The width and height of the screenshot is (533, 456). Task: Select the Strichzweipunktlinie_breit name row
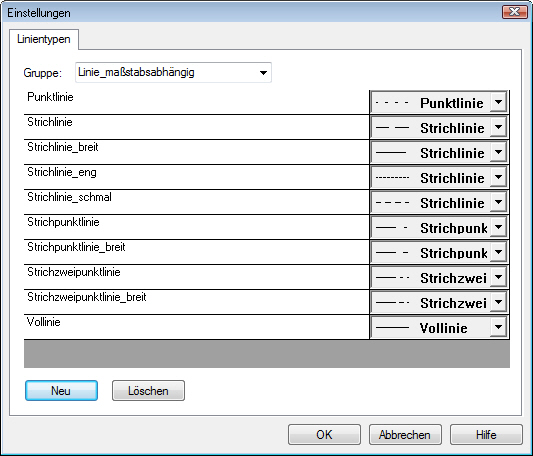pyautogui.click(x=196, y=302)
